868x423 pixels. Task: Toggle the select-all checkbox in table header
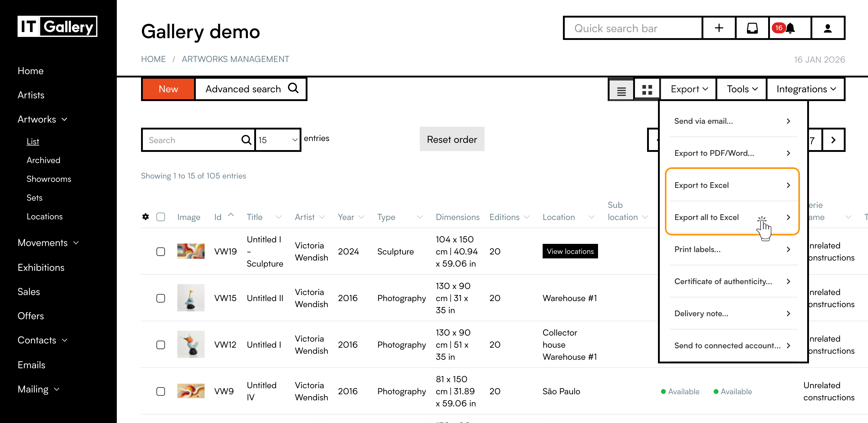(x=161, y=217)
